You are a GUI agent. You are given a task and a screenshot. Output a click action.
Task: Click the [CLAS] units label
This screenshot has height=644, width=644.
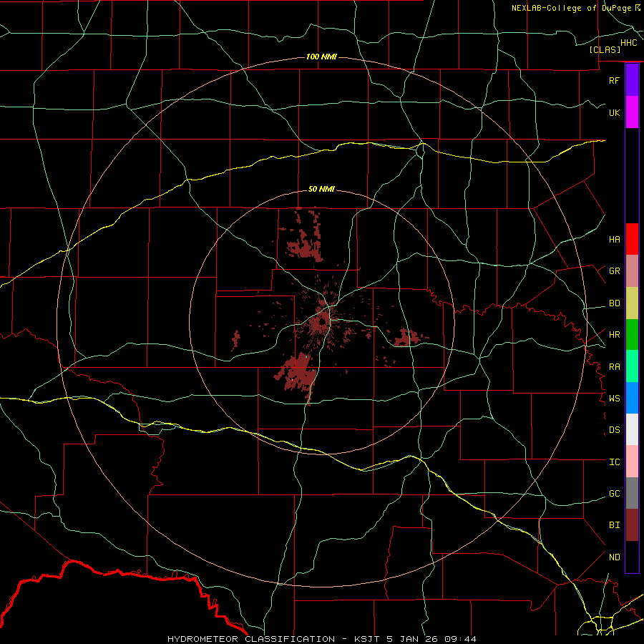pyautogui.click(x=605, y=49)
